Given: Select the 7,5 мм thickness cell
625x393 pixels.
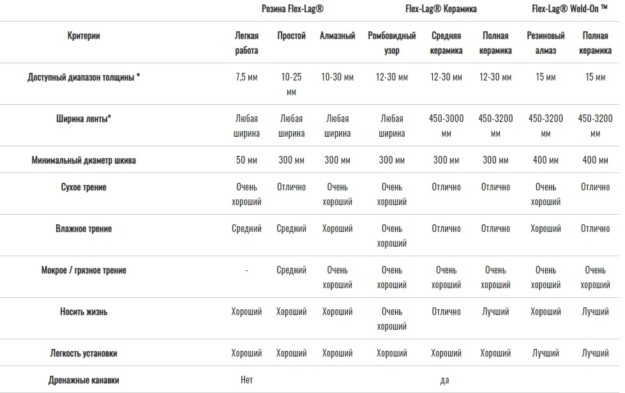Looking at the screenshot, I should (x=246, y=77).
